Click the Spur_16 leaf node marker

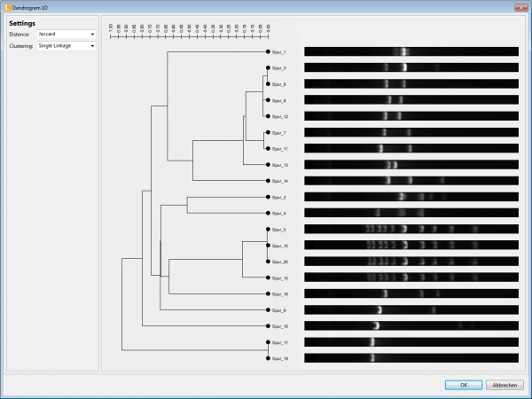268,293
